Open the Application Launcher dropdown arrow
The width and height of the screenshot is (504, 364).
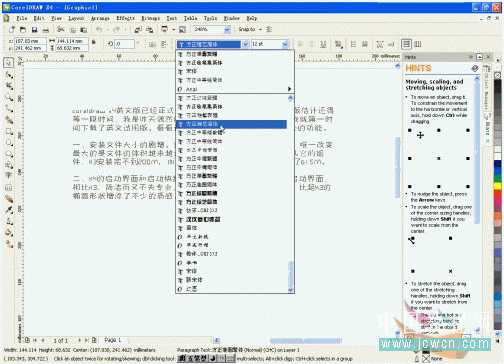173,30
